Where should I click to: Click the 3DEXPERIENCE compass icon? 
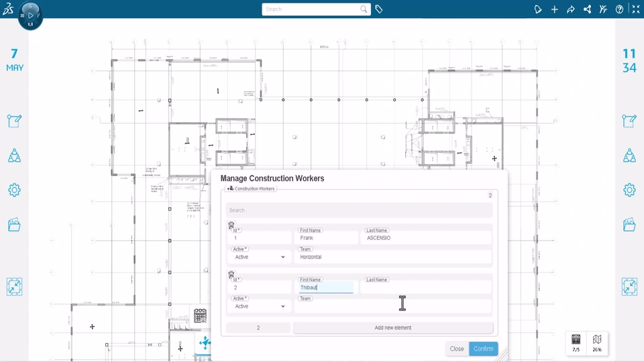pyautogui.click(x=30, y=15)
